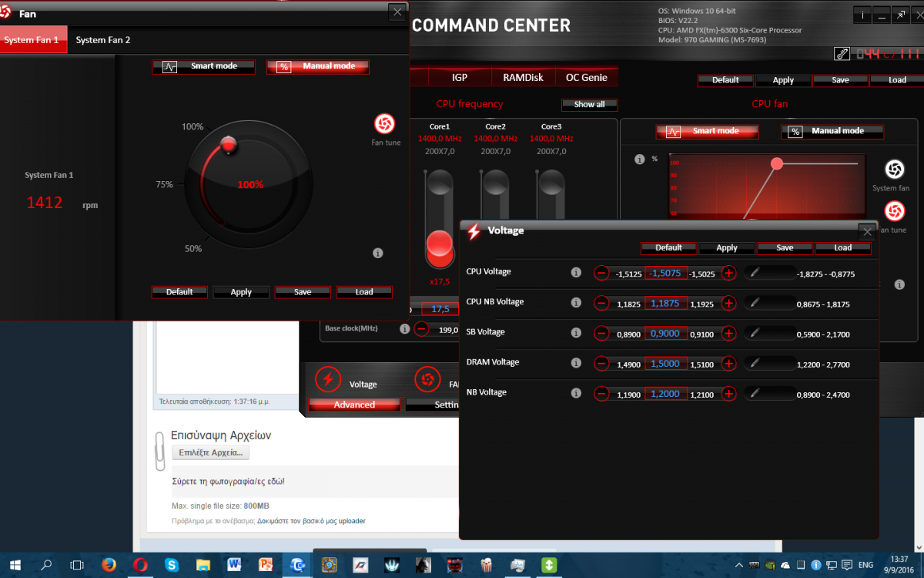Click pencil edit icon for CPU NB Voltage
Screen dimensions: 924x578
(x=755, y=303)
